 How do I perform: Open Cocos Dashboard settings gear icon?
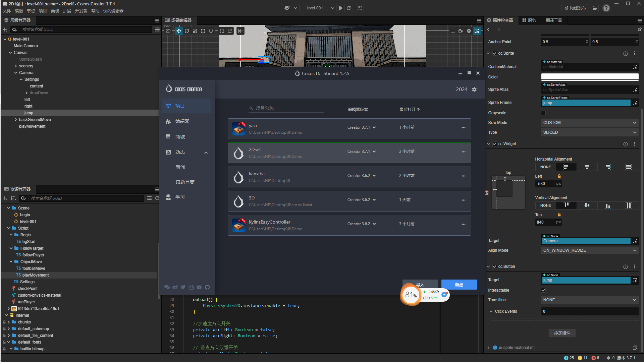pyautogui.click(x=474, y=89)
